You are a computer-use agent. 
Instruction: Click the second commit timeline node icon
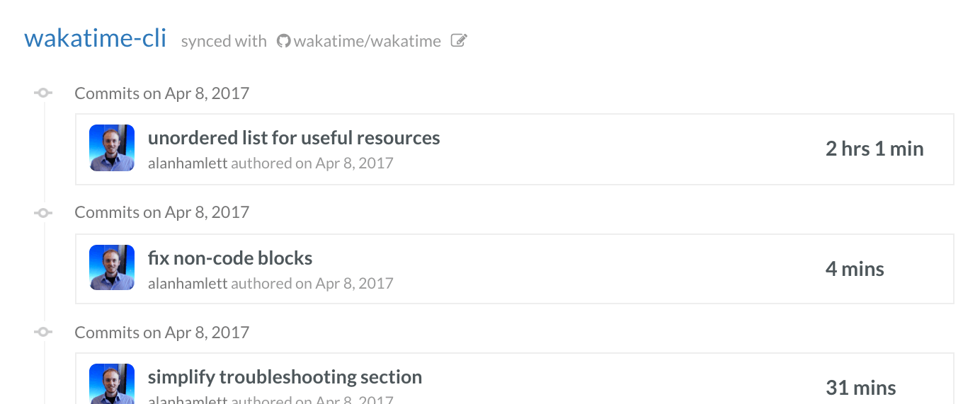point(43,212)
